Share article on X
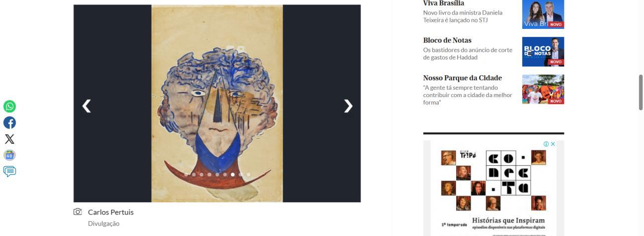Viewport: 644px width, 236px height. (9, 139)
